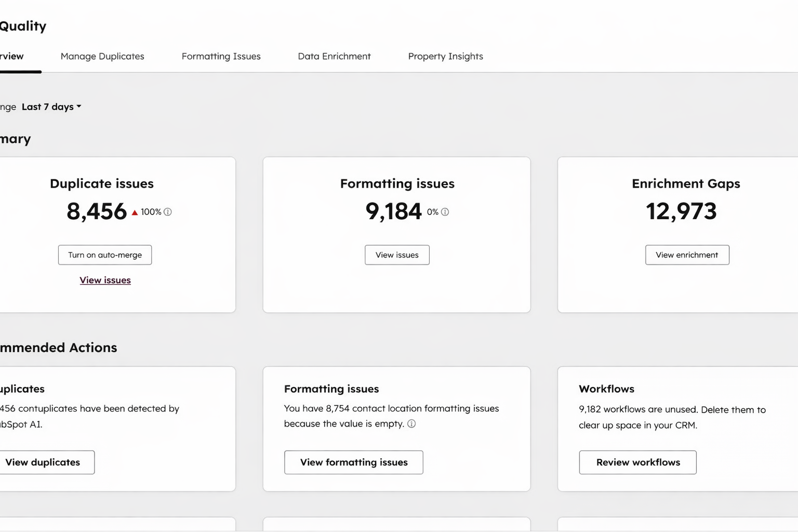Click the 8,456 duplicate issues count

tap(97, 211)
